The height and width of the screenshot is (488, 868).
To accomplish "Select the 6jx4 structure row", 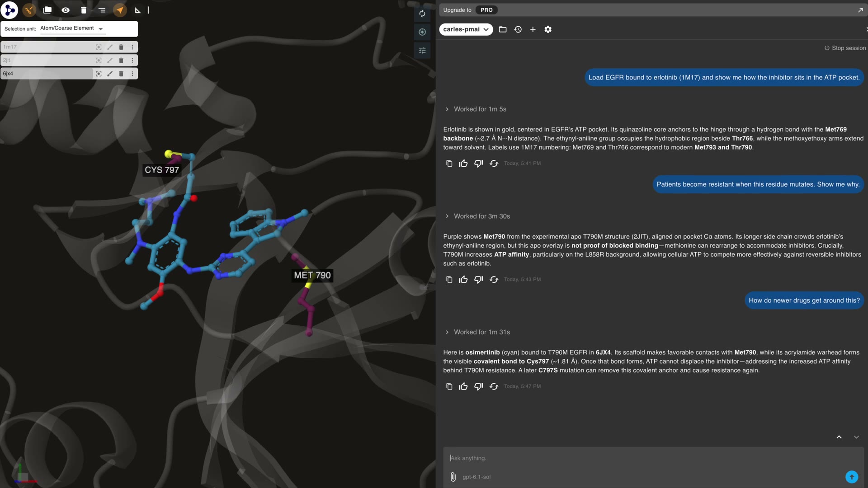I will point(47,73).
